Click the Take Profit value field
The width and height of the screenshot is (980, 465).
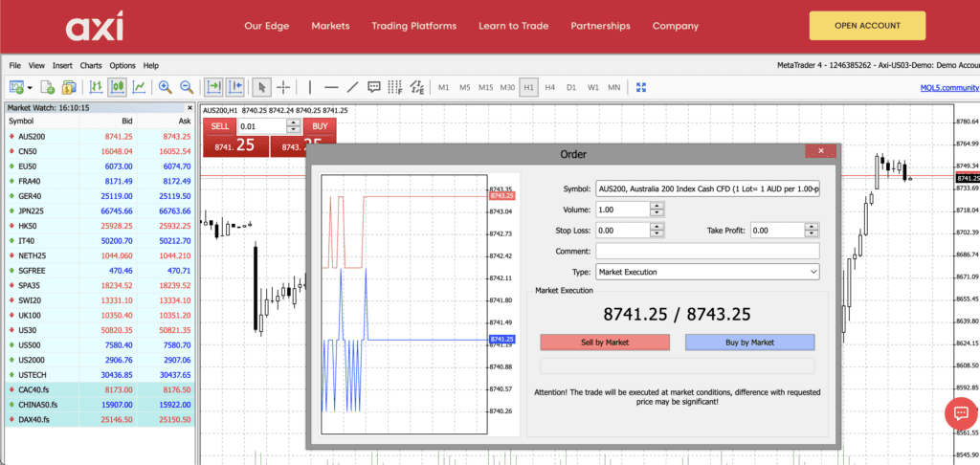point(777,231)
